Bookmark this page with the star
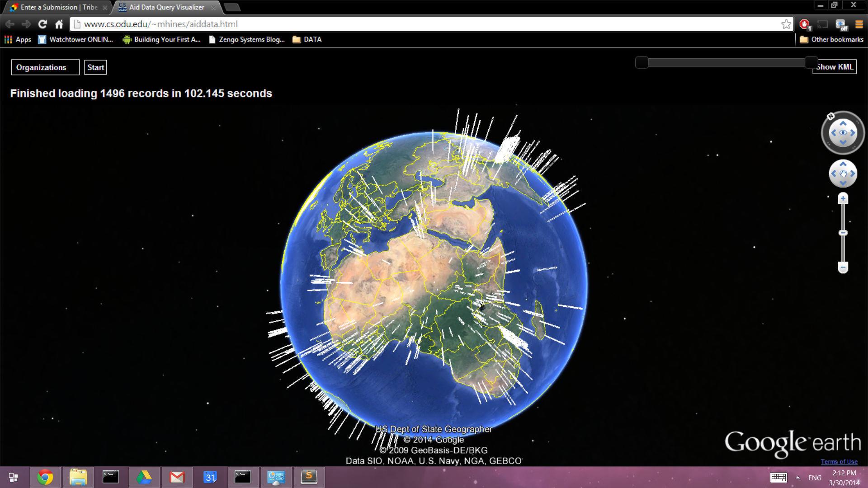Image resolution: width=868 pixels, height=488 pixels. [x=786, y=24]
